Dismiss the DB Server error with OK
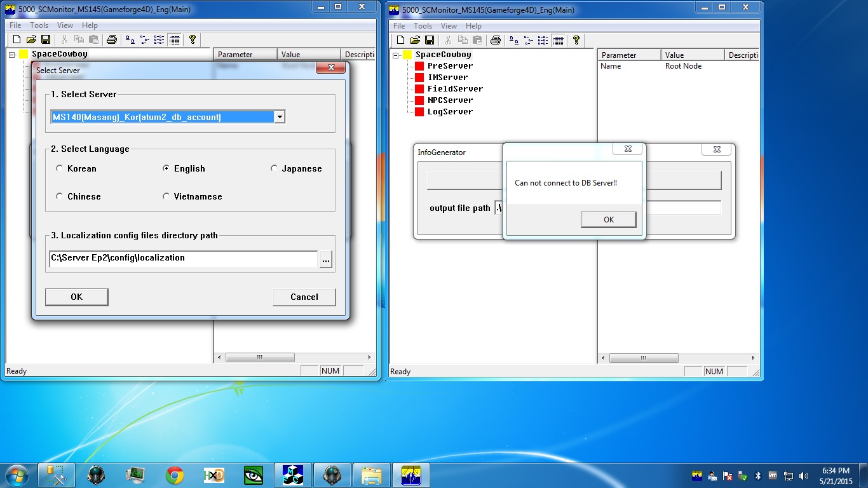868x488 pixels. [608, 219]
